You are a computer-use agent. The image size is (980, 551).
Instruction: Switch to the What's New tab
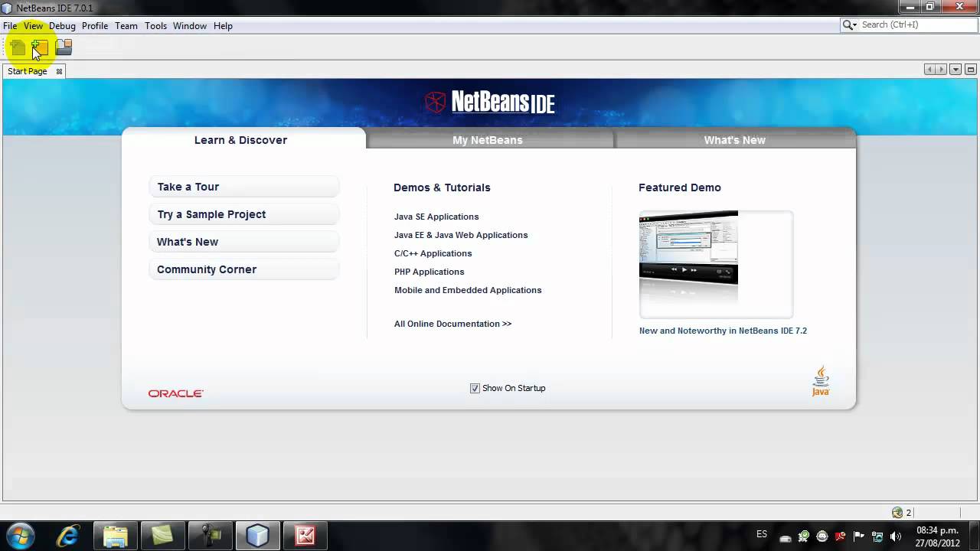(735, 140)
